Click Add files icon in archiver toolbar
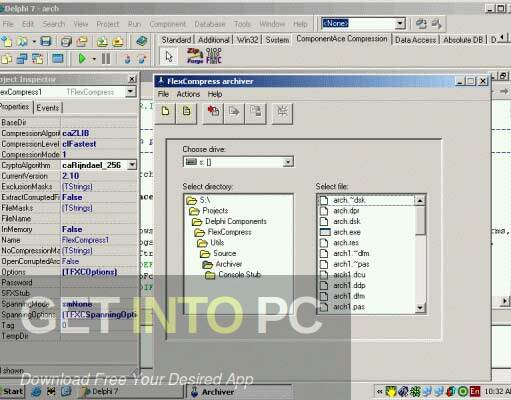This screenshot has width=511, height=400. coord(213,113)
